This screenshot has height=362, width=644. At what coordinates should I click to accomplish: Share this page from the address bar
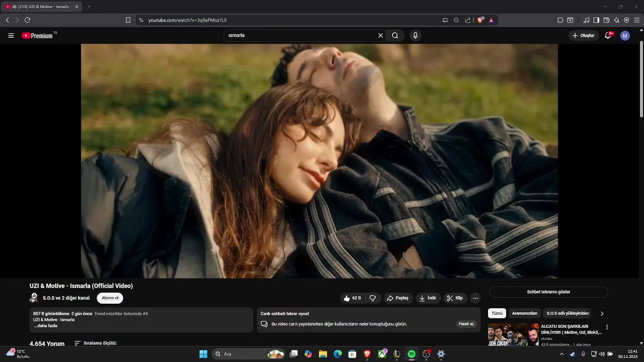click(x=468, y=20)
